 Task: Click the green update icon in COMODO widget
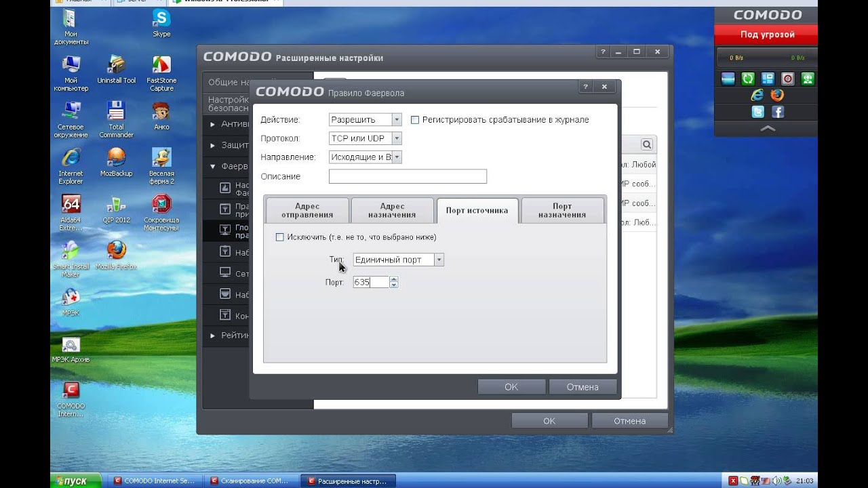(748, 79)
